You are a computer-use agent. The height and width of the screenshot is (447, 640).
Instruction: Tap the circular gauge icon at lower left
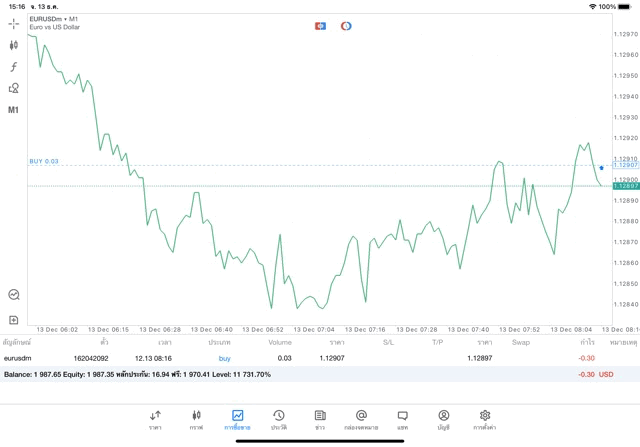click(x=14, y=295)
